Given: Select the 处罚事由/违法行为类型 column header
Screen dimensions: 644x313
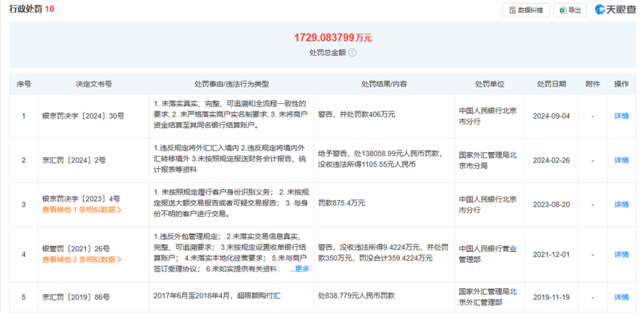Looking at the screenshot, I should [x=231, y=84].
